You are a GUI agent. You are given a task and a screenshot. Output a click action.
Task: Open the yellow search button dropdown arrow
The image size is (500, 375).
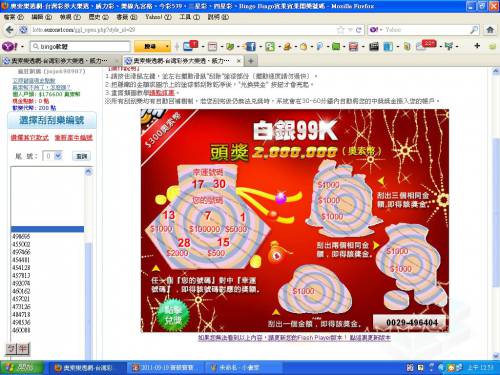click(167, 47)
